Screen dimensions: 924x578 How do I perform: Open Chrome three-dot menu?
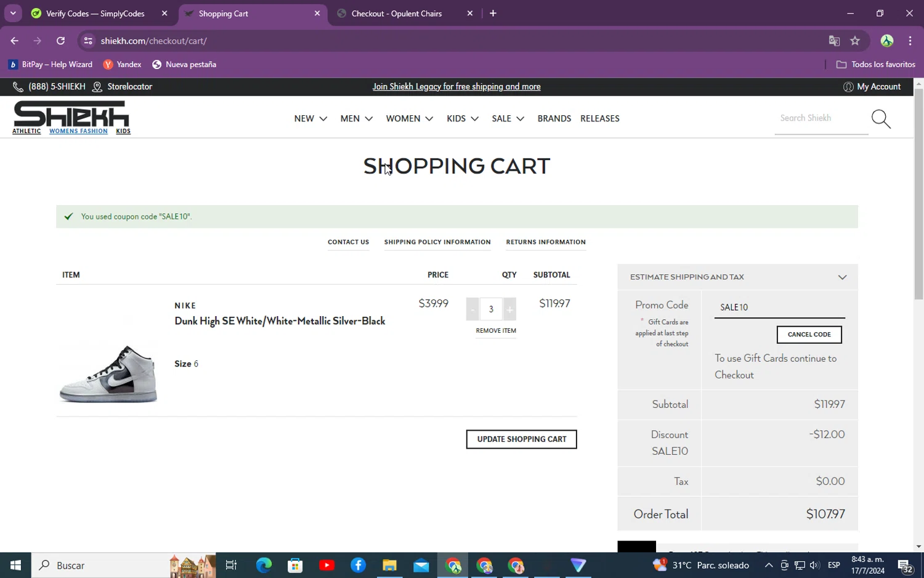click(910, 41)
